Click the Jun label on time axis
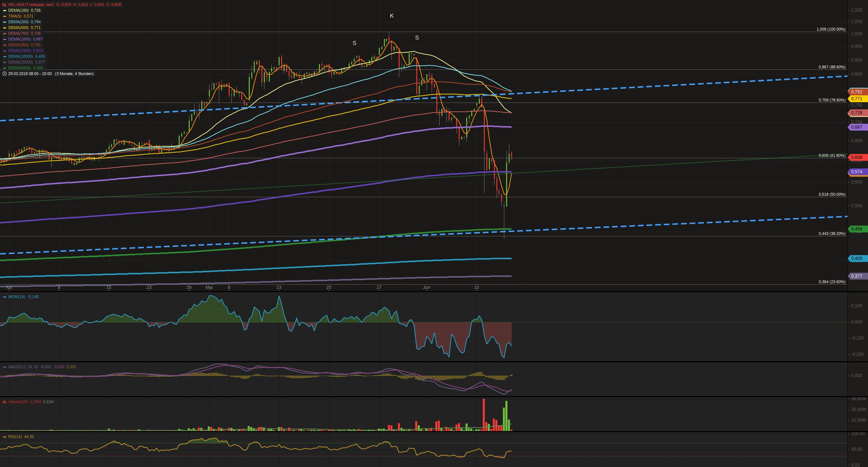The width and height of the screenshot is (868, 467). [x=426, y=287]
